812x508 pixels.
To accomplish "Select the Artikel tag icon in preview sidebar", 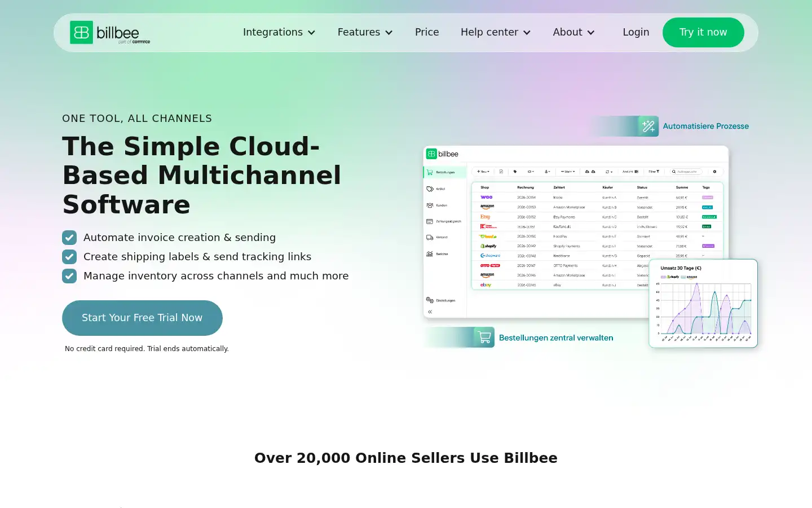I will point(430,189).
